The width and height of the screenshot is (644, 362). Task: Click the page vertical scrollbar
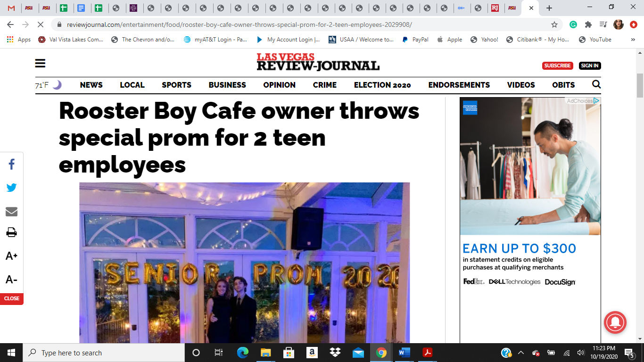point(640,85)
